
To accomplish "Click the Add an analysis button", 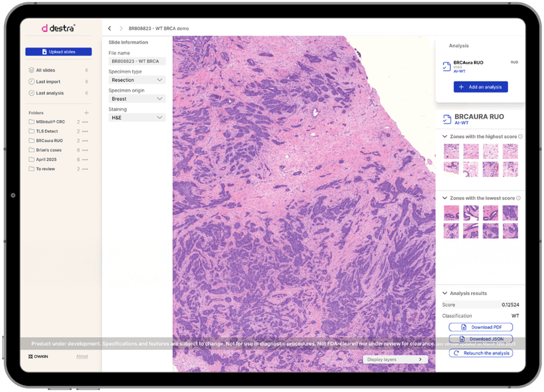I will click(x=481, y=86).
